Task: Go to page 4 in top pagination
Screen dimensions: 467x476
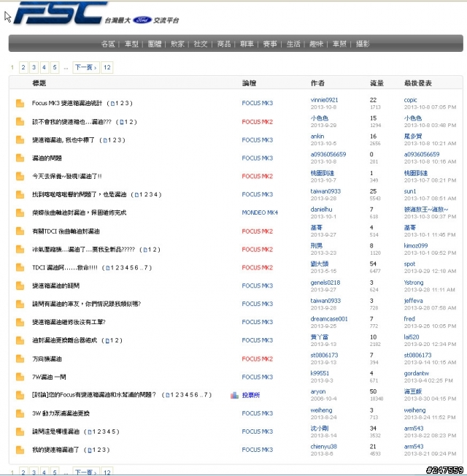Action: click(45, 67)
